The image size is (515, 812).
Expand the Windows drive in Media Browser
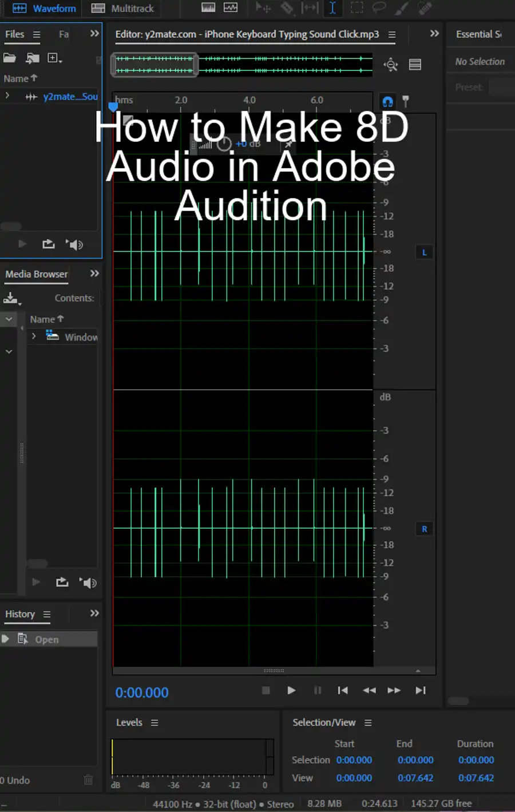pos(34,336)
